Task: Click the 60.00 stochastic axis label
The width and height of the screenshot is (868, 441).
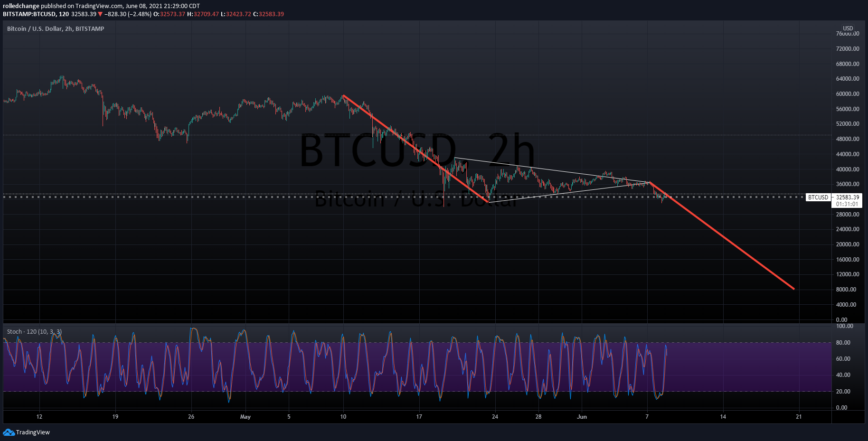Action: [x=843, y=359]
